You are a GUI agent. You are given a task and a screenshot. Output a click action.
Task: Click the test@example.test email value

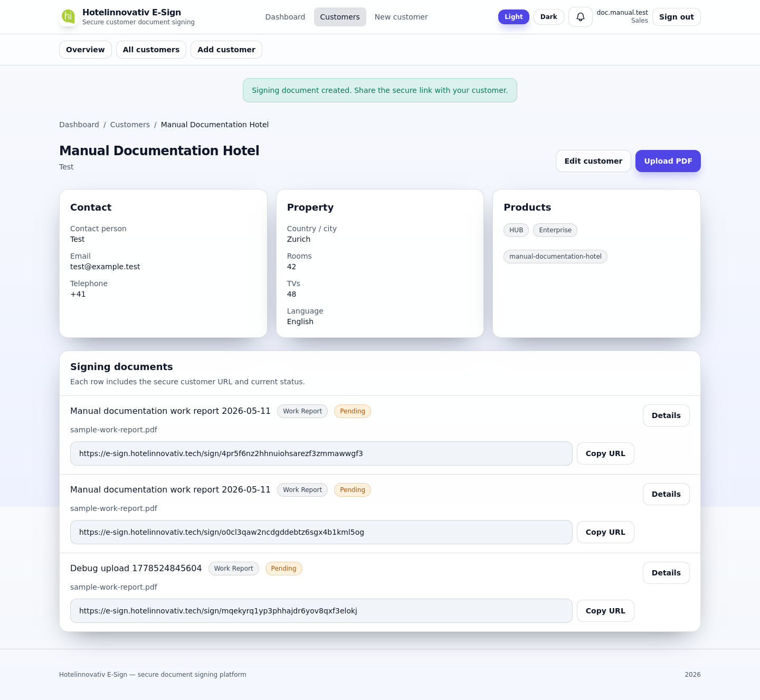(105, 267)
